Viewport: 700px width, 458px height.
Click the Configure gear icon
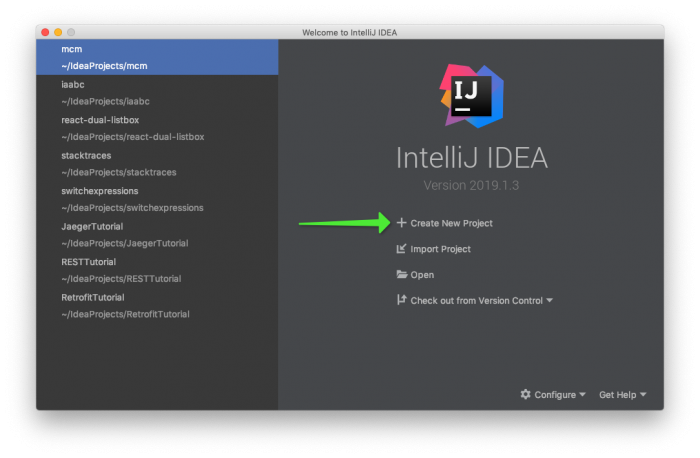click(526, 394)
